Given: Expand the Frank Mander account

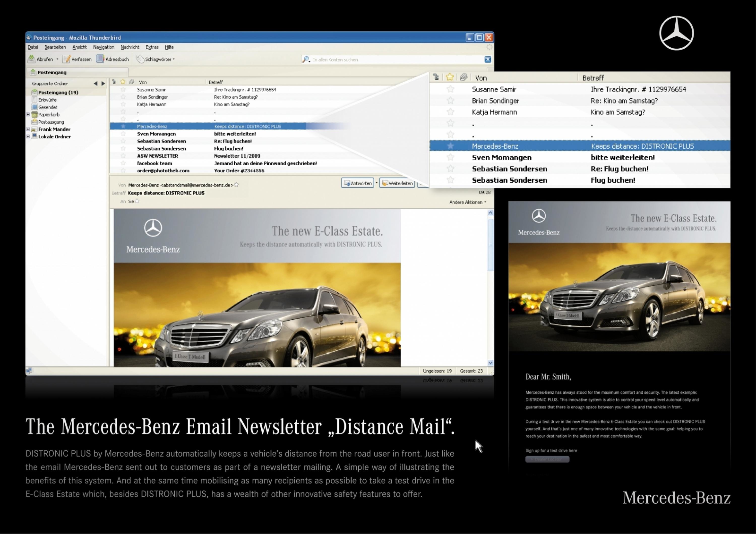Looking at the screenshot, I should (x=28, y=129).
